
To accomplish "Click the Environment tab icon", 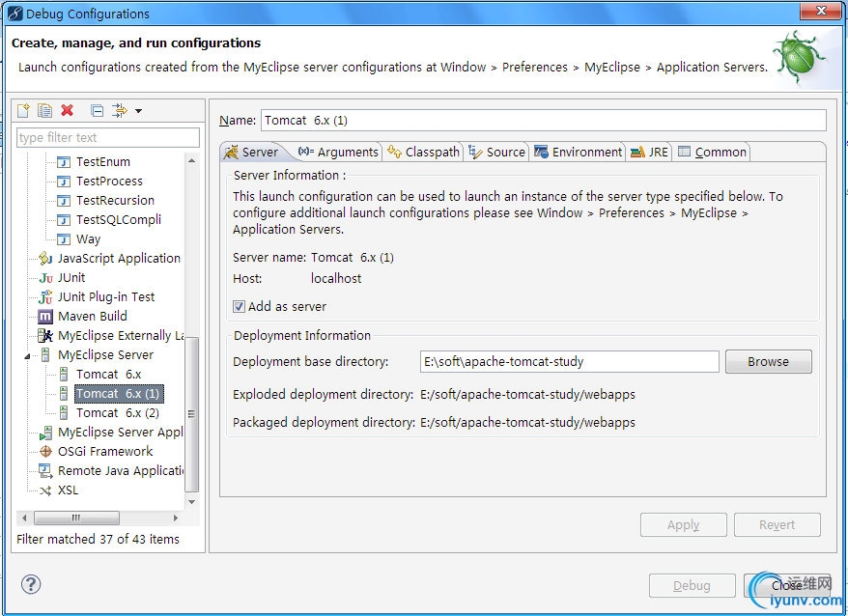I will (542, 152).
